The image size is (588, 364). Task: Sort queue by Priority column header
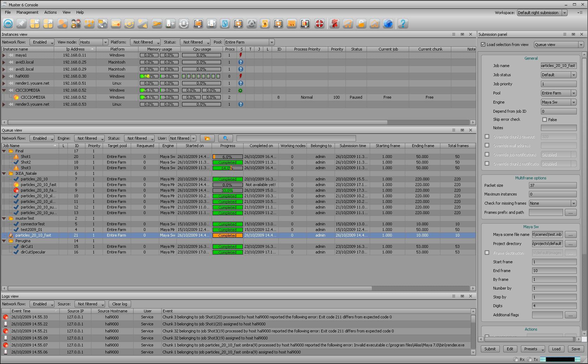point(94,146)
